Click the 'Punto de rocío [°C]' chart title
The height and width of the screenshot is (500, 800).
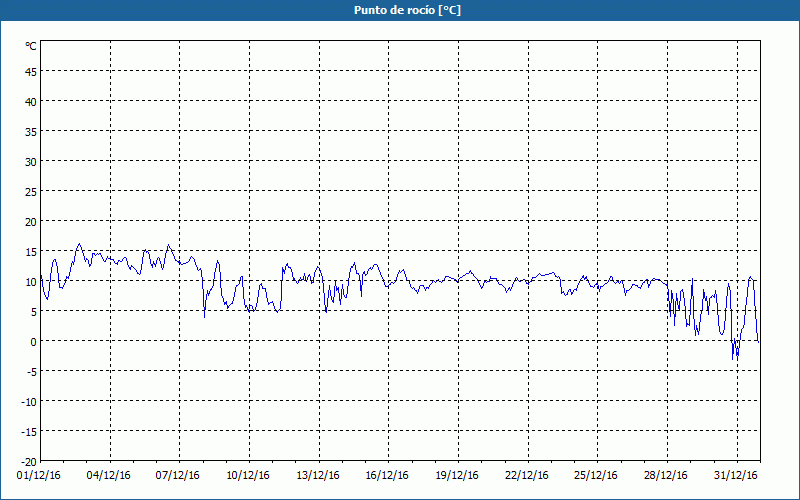coord(407,10)
